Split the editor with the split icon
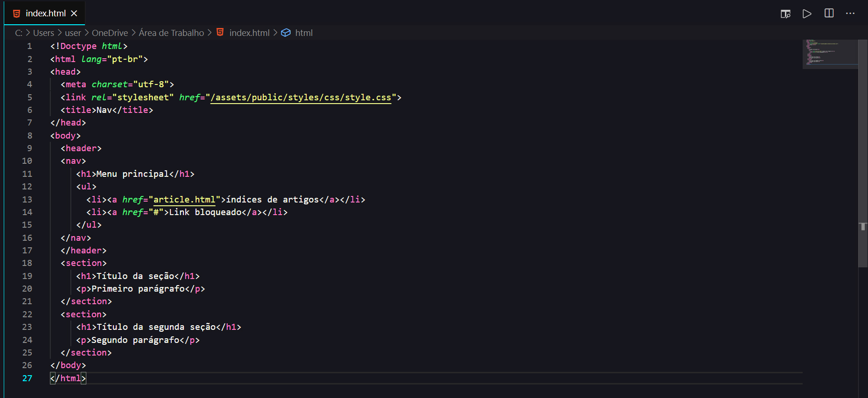868x398 pixels. [829, 13]
